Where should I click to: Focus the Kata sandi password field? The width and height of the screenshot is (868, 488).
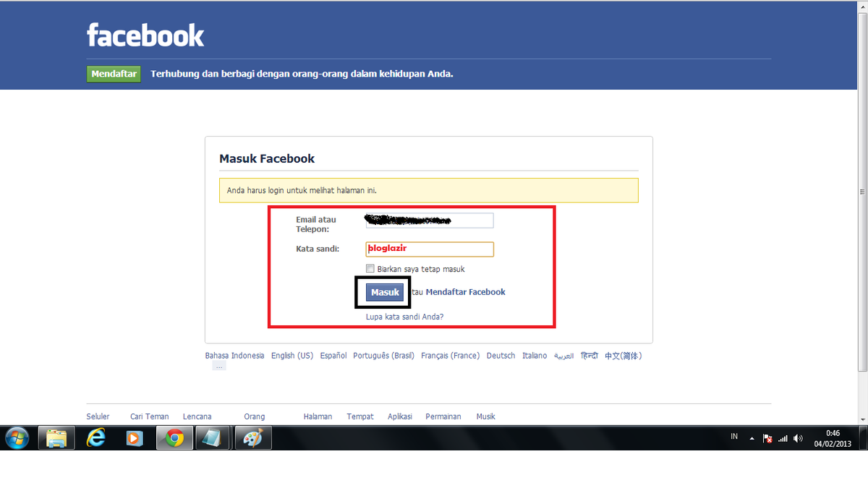tap(430, 249)
